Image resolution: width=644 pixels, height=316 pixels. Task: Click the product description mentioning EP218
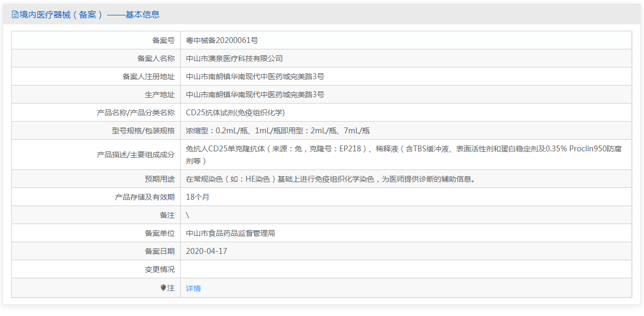pyautogui.click(x=404, y=155)
